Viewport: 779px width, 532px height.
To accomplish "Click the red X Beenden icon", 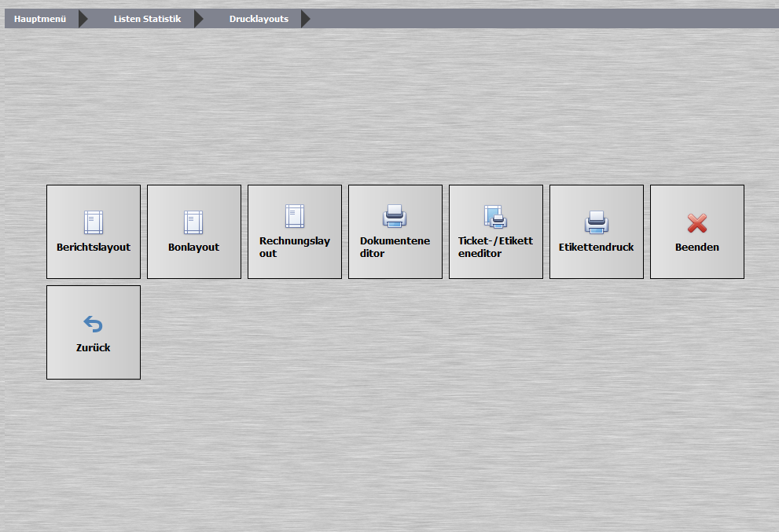I will tap(697, 223).
